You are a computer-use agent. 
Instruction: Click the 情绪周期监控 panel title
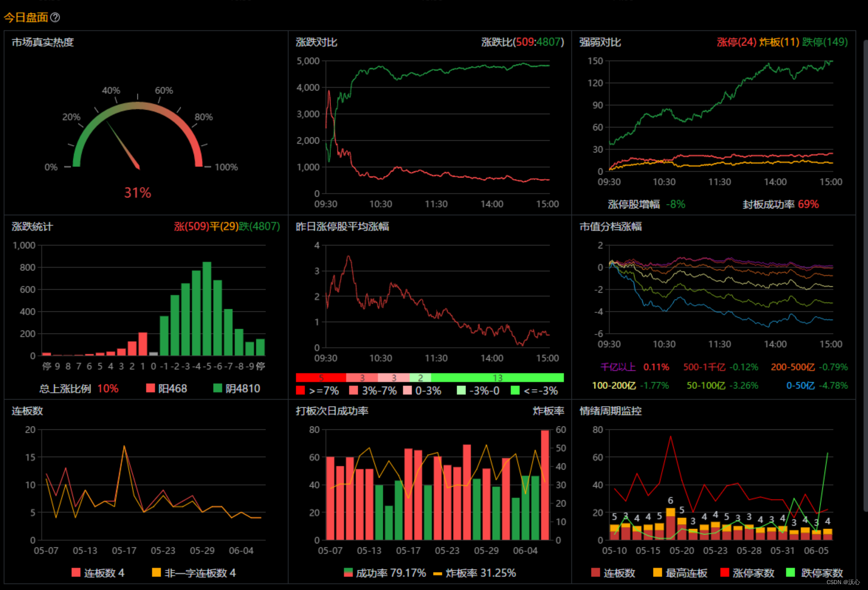pos(611,411)
